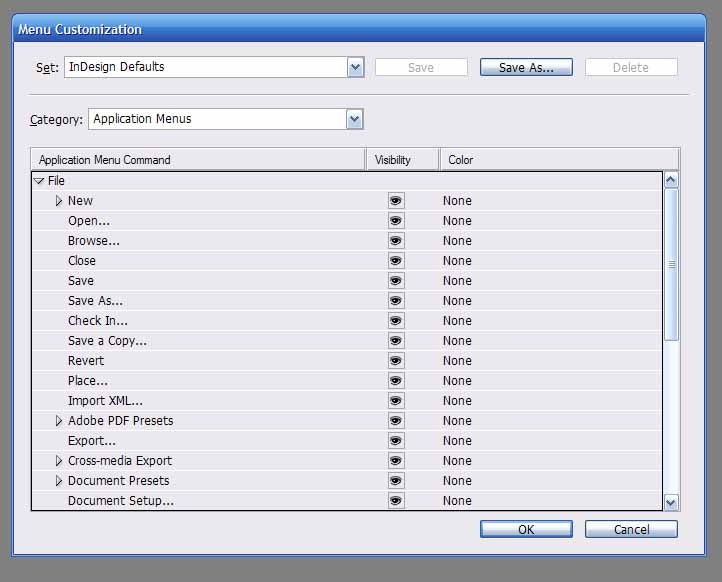Select the Import XML... row

point(347,401)
